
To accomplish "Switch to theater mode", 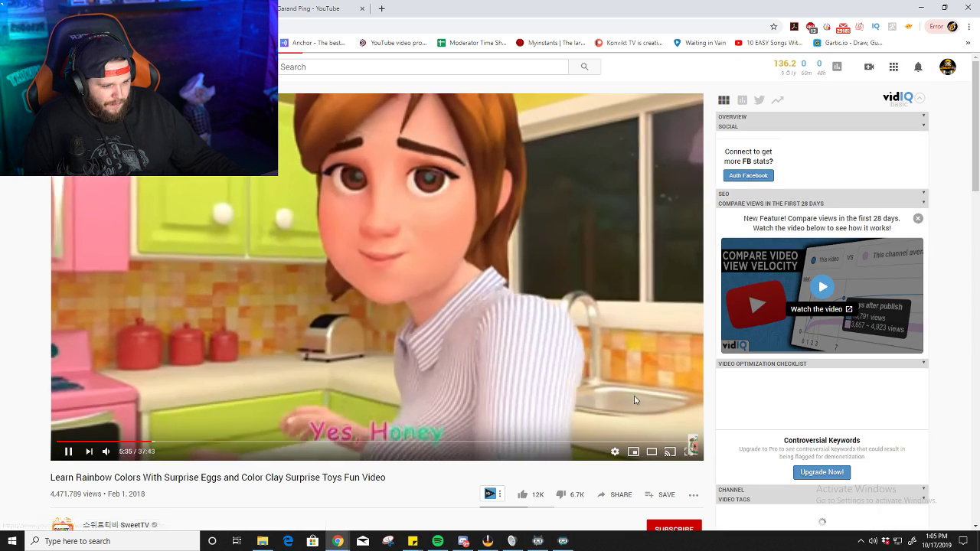I will click(x=652, y=452).
